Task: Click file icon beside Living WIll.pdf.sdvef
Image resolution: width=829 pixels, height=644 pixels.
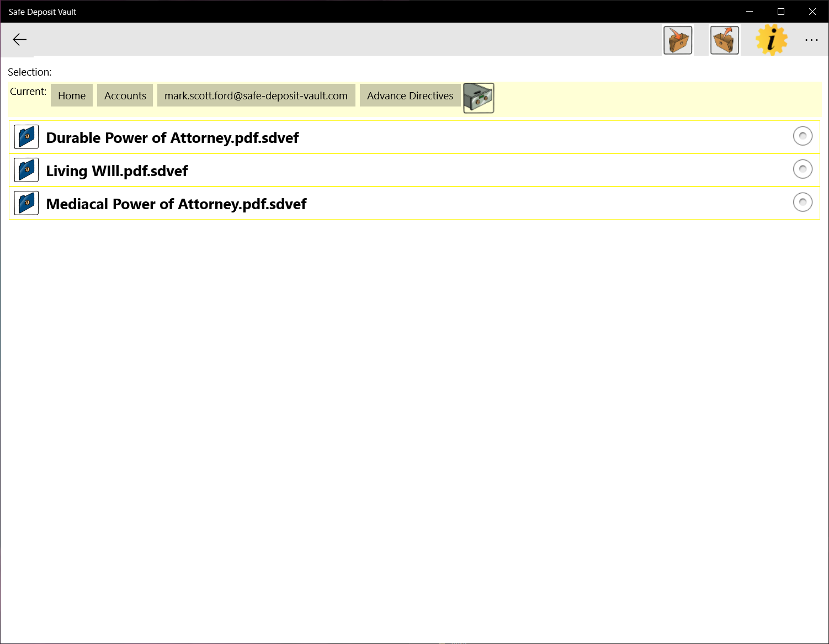Action: click(26, 170)
